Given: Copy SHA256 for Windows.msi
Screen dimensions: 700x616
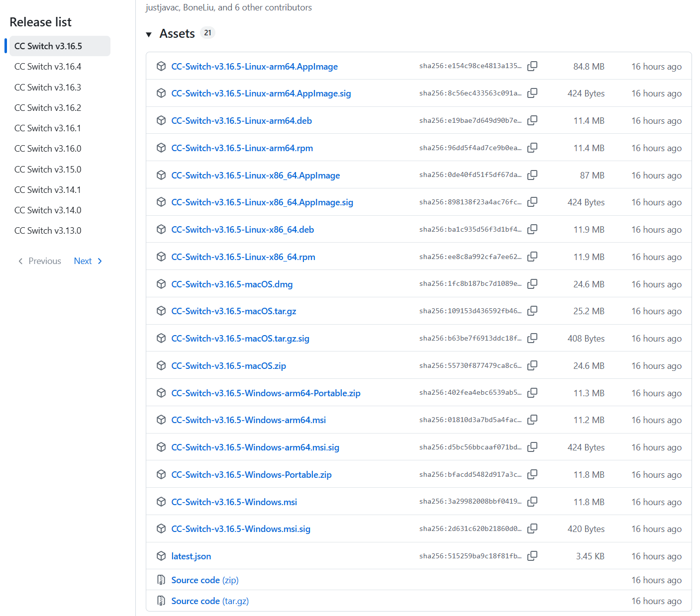Looking at the screenshot, I should tap(532, 502).
